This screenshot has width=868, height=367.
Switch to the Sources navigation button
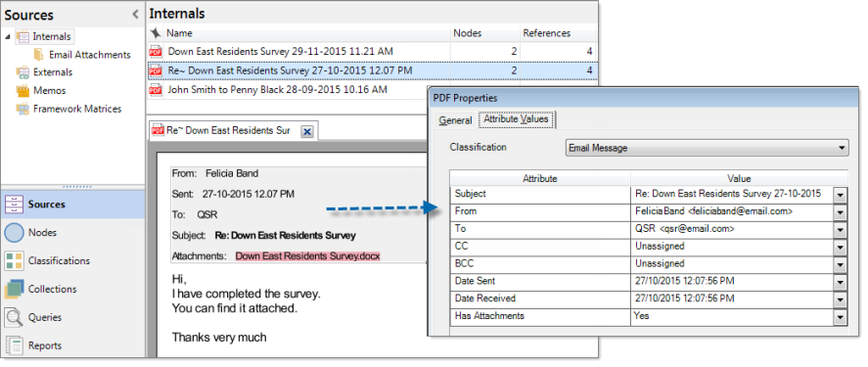point(72,205)
